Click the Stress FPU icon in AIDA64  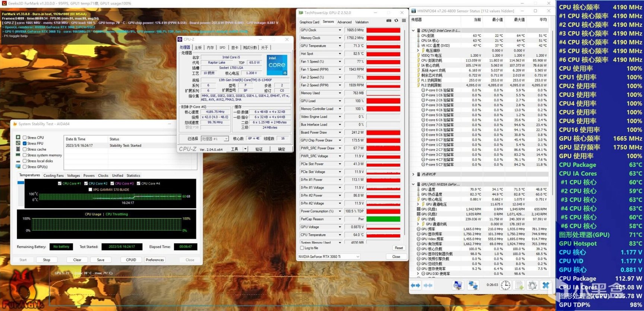click(18, 143)
